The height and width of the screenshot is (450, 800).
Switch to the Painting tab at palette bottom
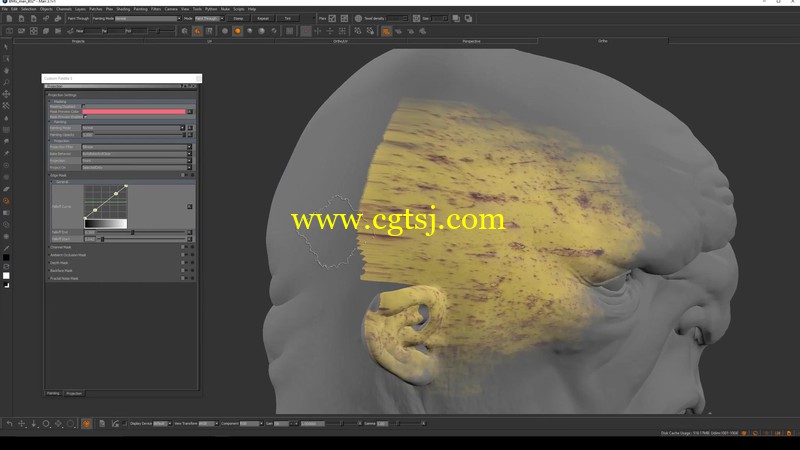(x=54, y=393)
